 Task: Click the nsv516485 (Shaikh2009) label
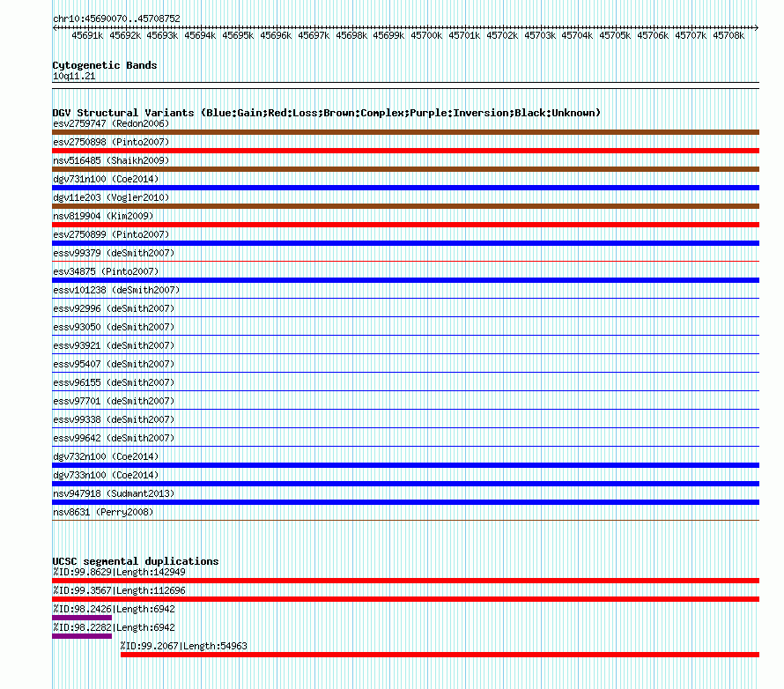[111, 160]
